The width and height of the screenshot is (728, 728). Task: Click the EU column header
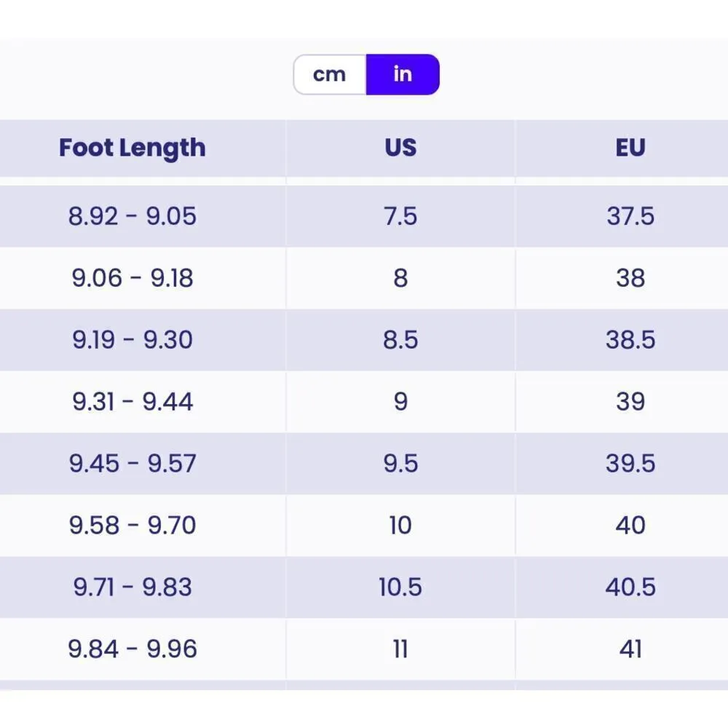pyautogui.click(x=630, y=148)
